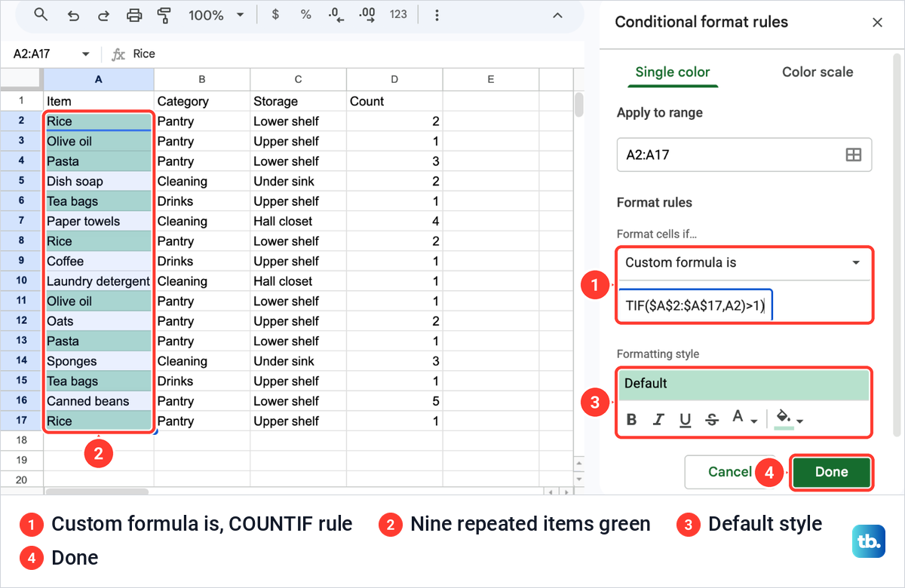Open the name box dropdown arrow
The height and width of the screenshot is (588, 905).
[x=85, y=54]
